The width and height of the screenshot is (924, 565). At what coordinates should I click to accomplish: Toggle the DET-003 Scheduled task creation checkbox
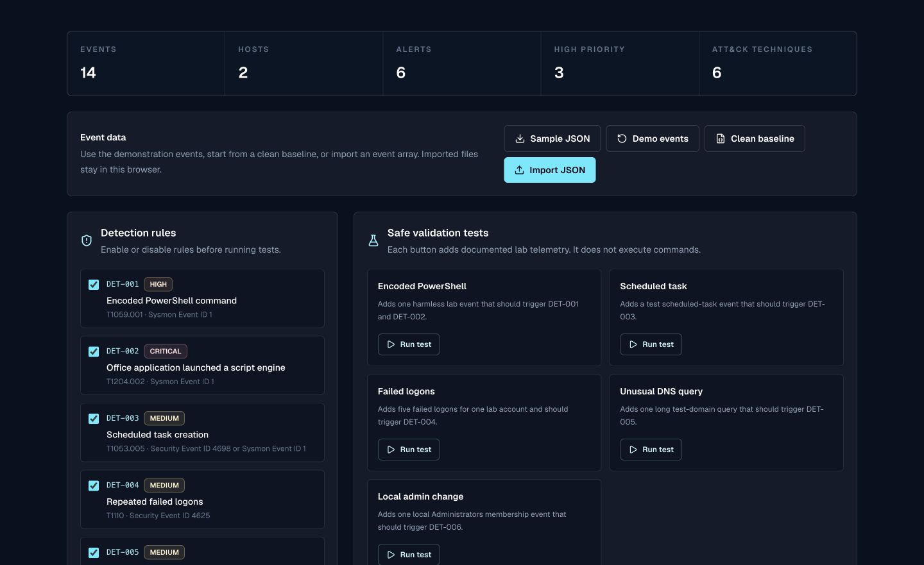94,419
